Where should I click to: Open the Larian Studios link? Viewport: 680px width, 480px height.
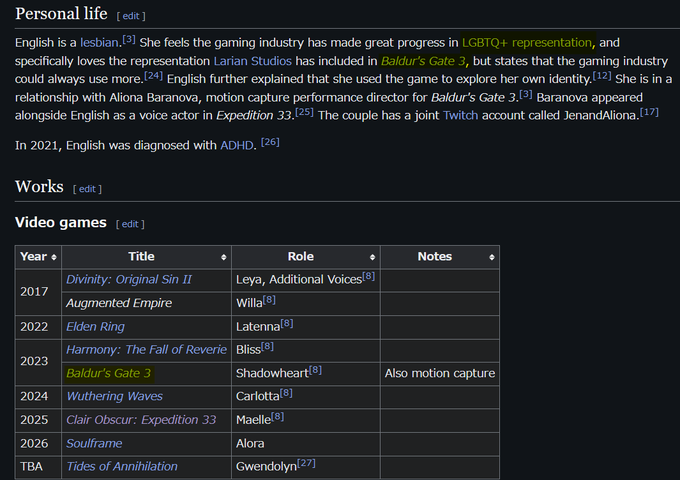coord(252,61)
